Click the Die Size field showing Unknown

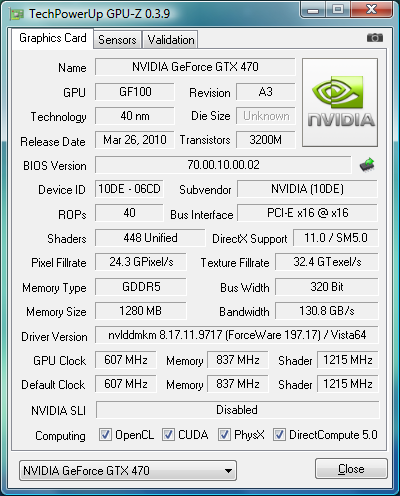pyautogui.click(x=266, y=116)
